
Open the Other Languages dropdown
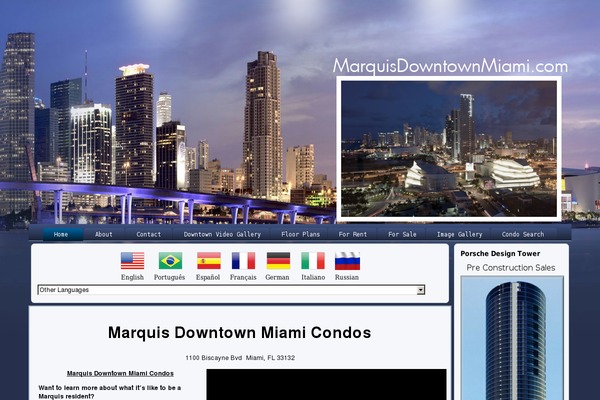(x=231, y=290)
